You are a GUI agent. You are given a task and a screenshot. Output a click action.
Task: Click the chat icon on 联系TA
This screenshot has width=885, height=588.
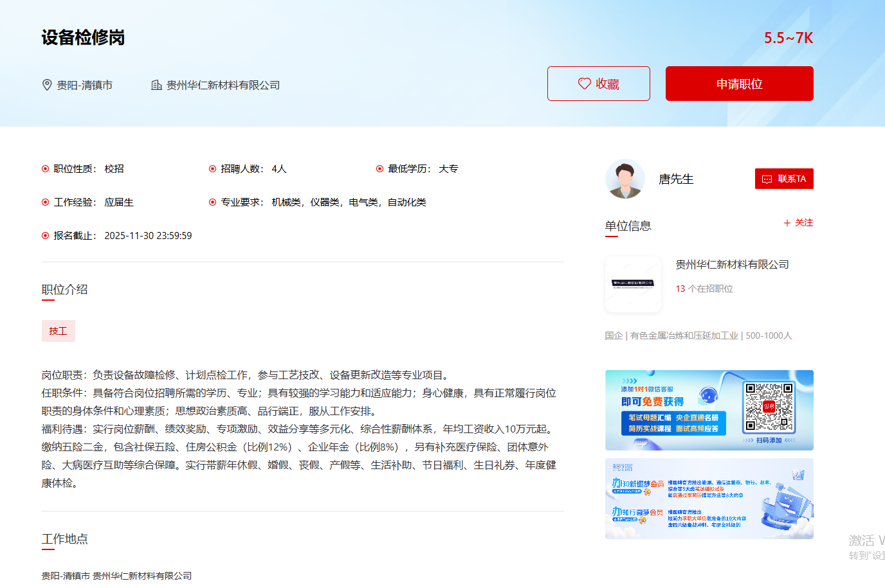coord(767,179)
